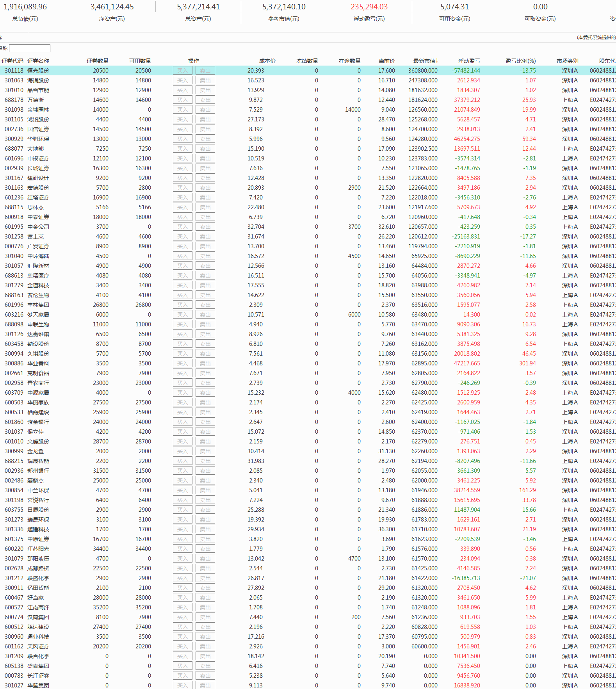Select stock name 建研设计

click(38, 178)
